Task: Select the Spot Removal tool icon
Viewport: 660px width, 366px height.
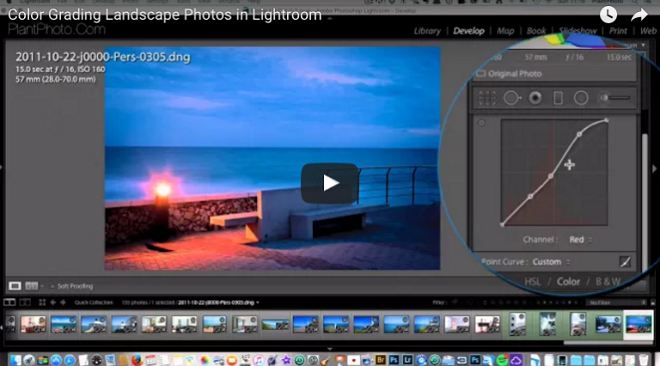Action: coord(511,98)
